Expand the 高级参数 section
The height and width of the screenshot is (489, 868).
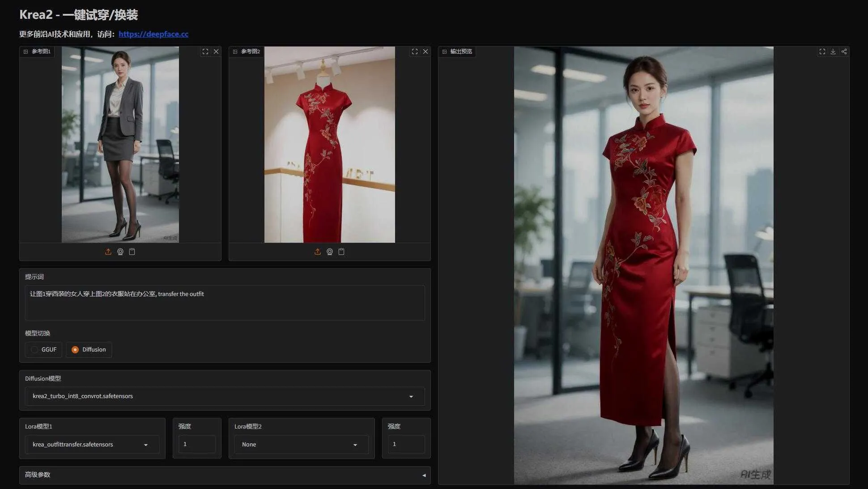(x=225, y=475)
